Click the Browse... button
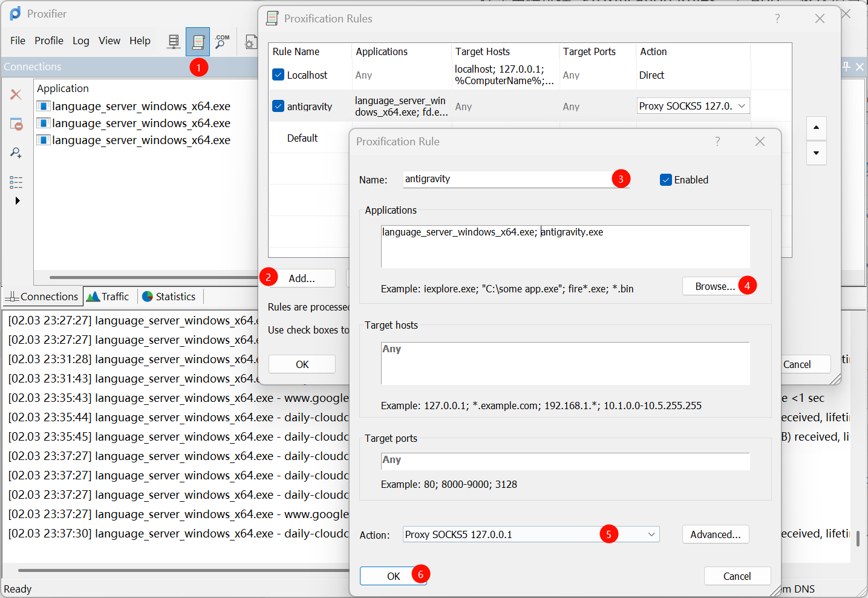 coord(714,286)
